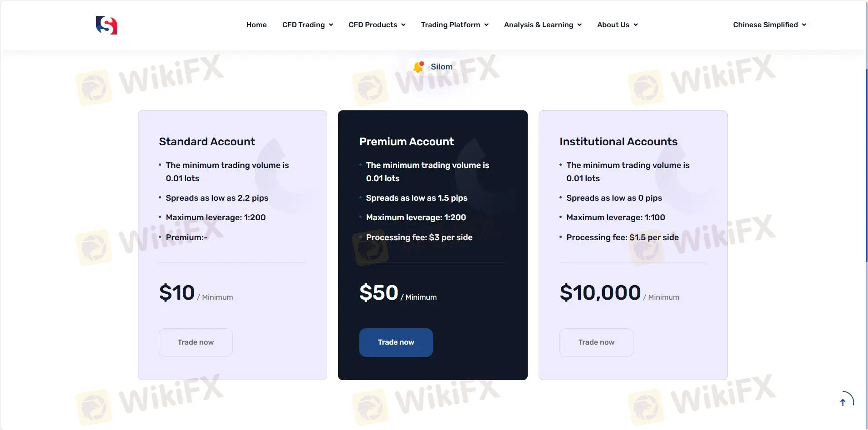Click the language selector chevron
This screenshot has height=430, width=868.
coord(804,25)
